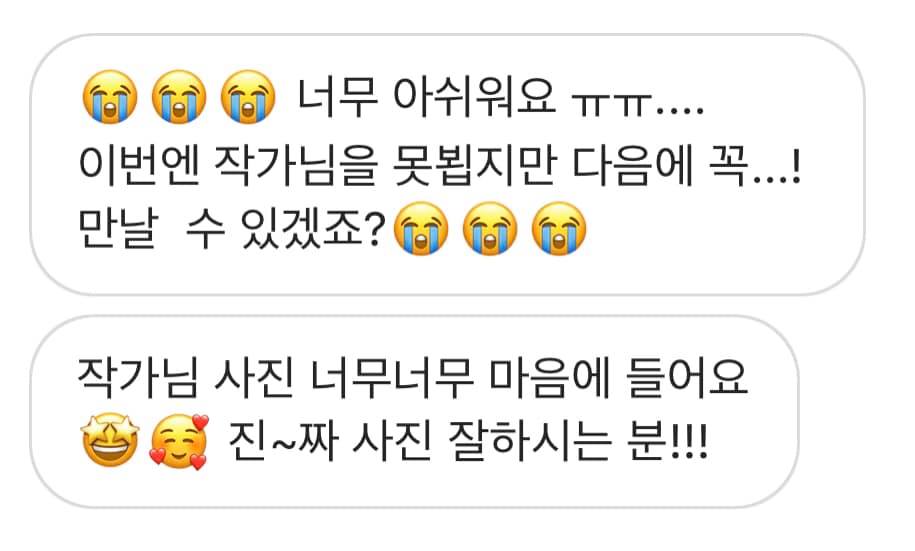Click the word 작가님을 in the first message

[x=295, y=165]
